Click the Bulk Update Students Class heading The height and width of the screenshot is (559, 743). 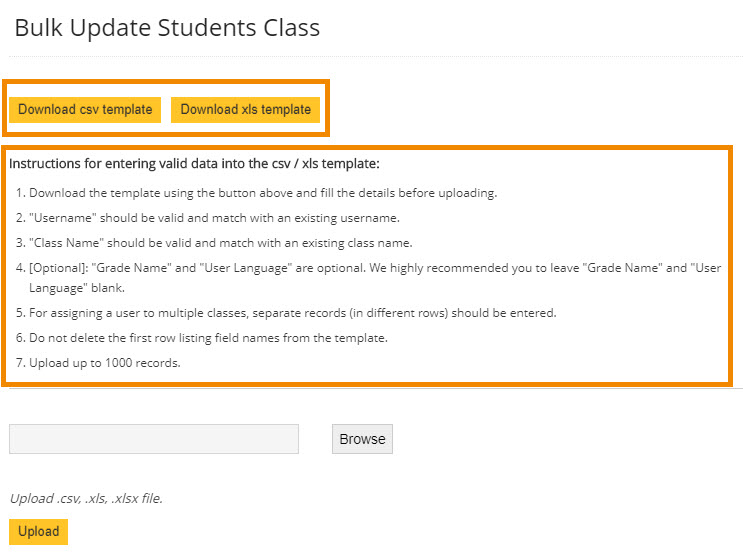pyautogui.click(x=167, y=28)
